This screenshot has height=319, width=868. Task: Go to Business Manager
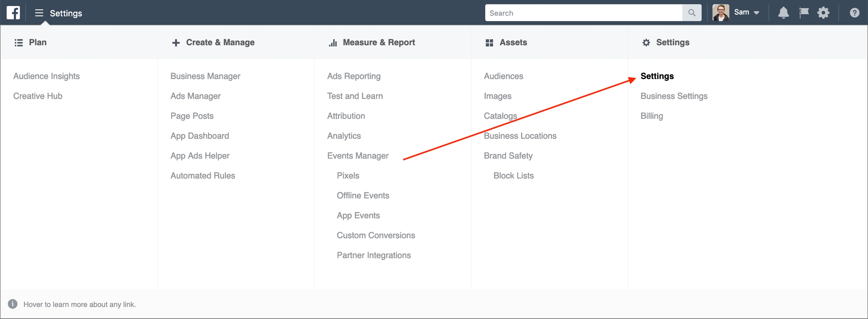pyautogui.click(x=205, y=76)
